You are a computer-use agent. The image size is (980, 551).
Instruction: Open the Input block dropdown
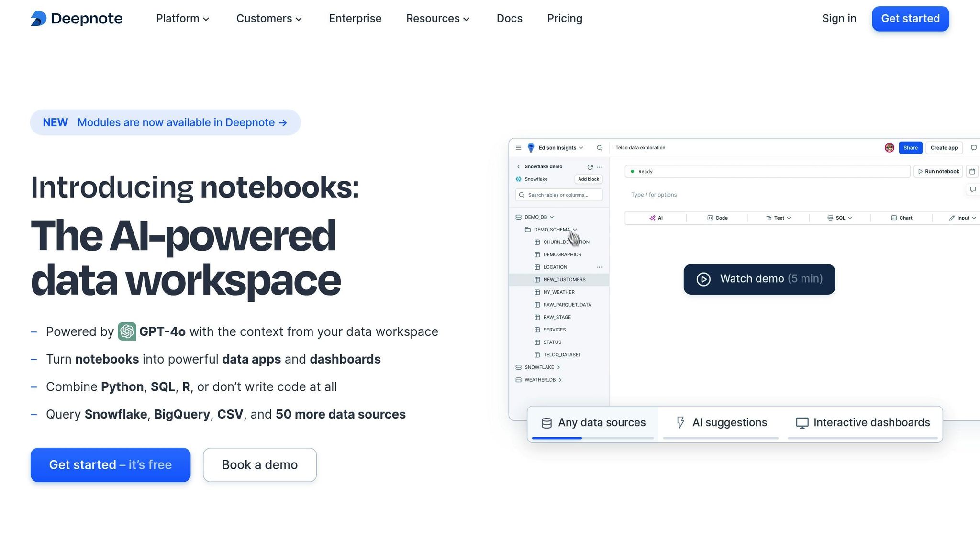pos(962,218)
